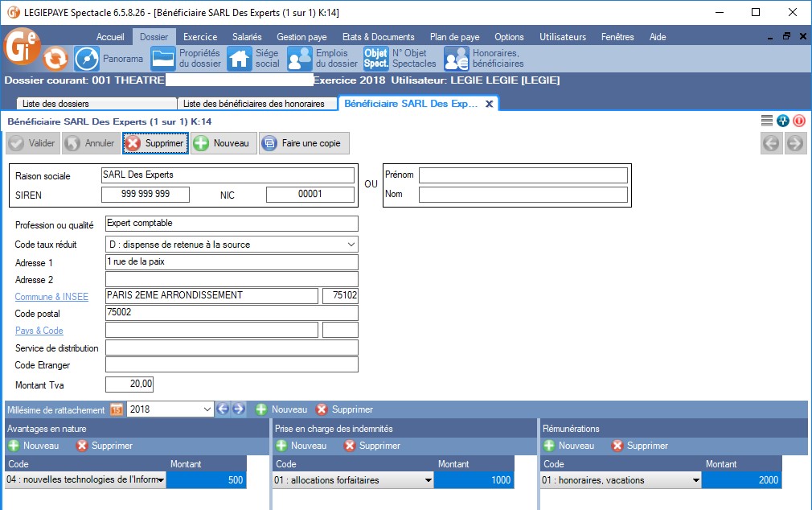Expand the Rémunérations code dropdown

695,481
